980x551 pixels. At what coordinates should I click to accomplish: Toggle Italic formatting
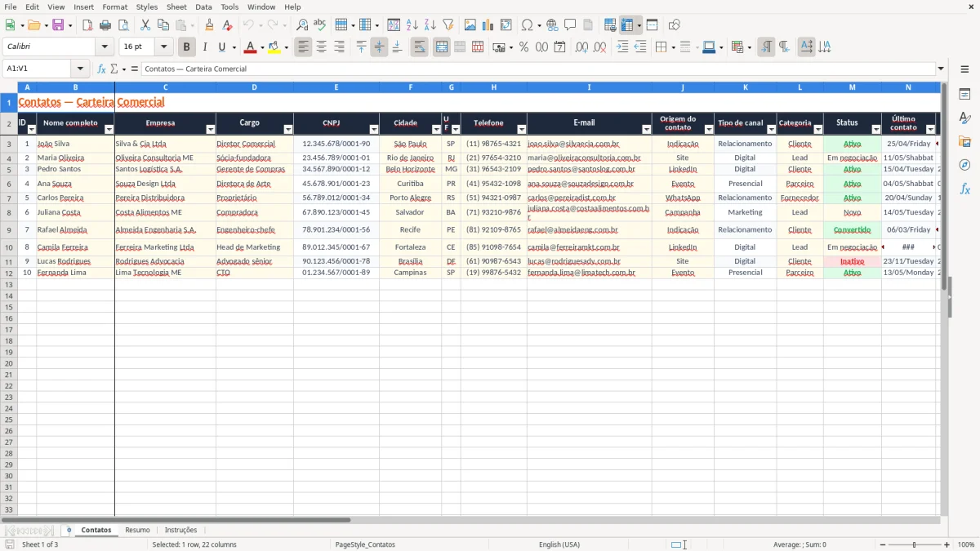tap(205, 47)
